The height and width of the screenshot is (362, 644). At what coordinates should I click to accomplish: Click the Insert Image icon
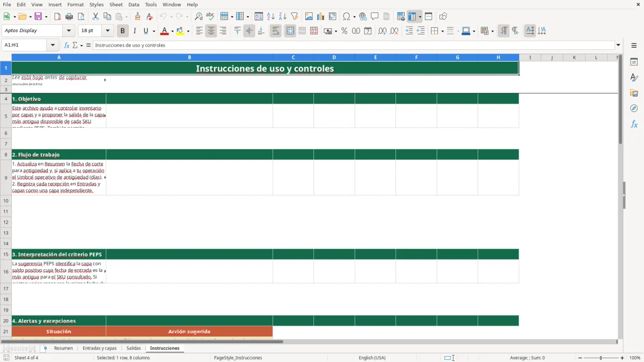309,17
